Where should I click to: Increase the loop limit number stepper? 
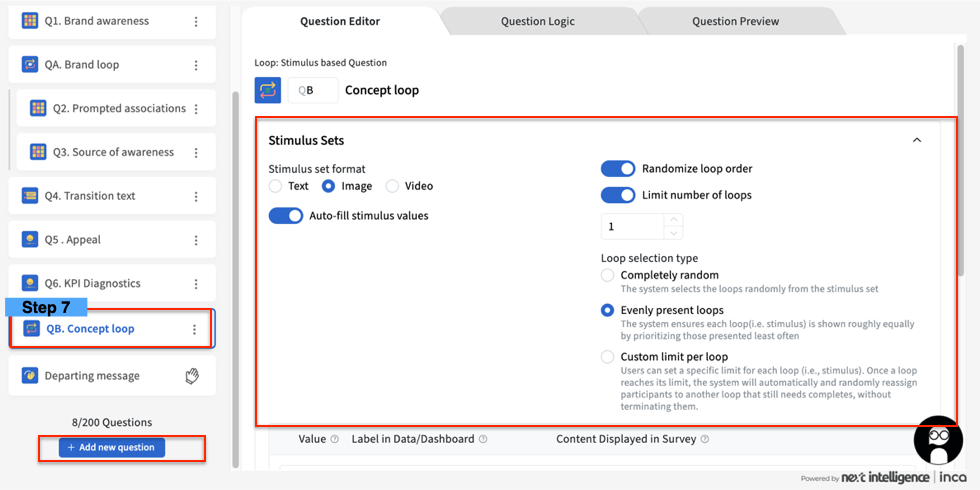click(x=674, y=220)
